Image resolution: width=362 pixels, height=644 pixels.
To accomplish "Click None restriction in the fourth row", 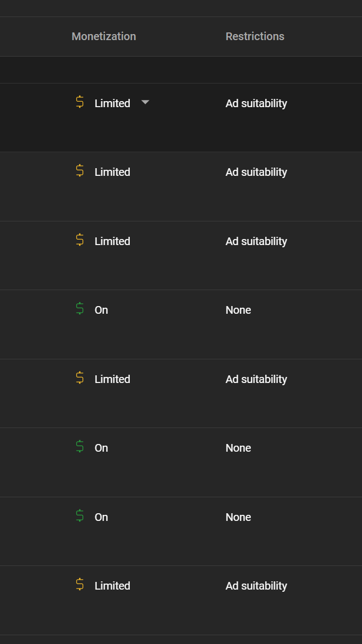I will (x=238, y=310).
